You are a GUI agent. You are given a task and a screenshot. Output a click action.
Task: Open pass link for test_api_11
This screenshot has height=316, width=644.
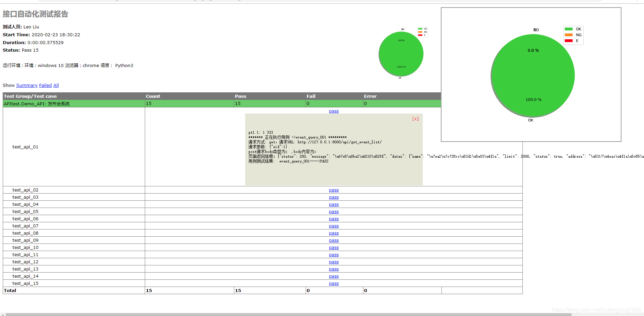[334, 255]
